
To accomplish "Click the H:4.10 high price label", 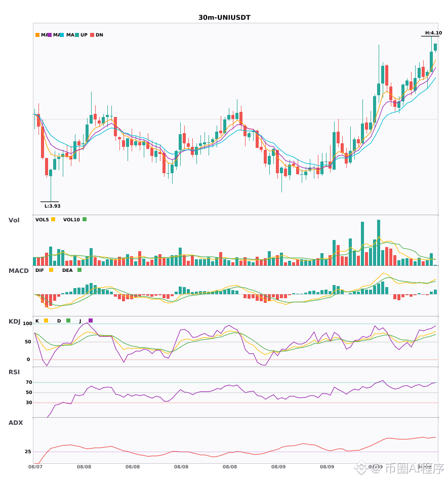I will point(433,33).
